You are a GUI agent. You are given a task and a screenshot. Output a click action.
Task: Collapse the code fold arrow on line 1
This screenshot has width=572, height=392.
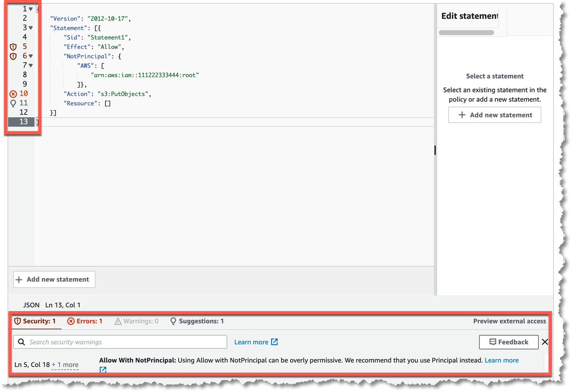31,9
